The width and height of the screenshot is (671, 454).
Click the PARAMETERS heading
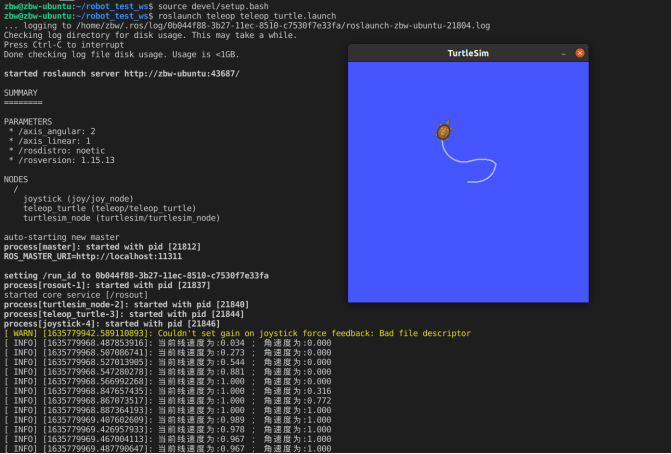[28, 122]
